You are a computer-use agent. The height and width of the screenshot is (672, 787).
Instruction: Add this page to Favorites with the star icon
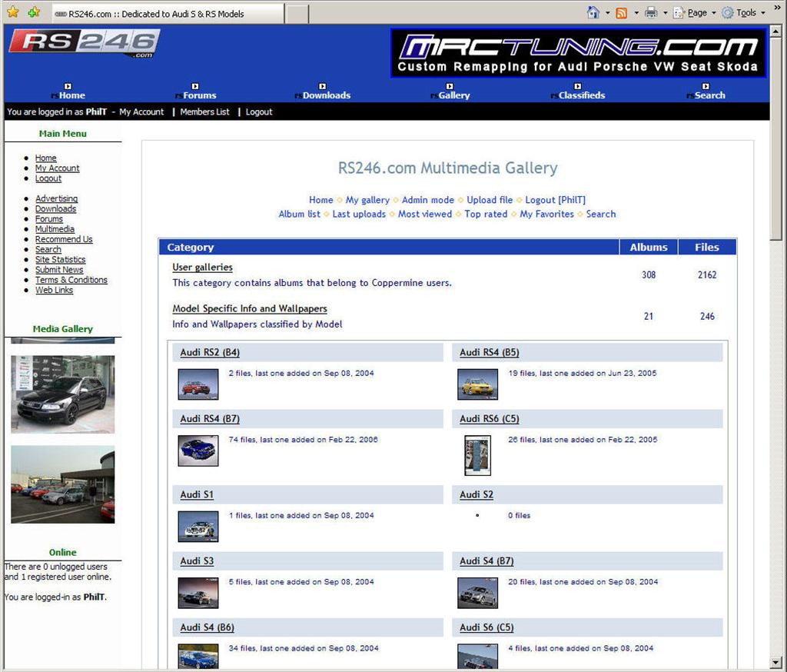click(32, 12)
